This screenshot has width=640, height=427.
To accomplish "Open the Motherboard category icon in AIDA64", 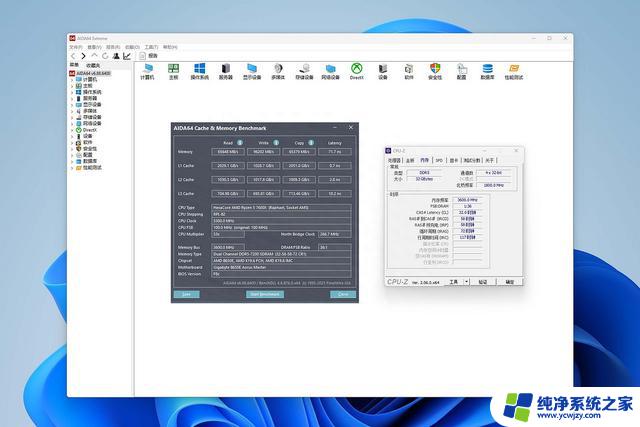I will coord(173,71).
